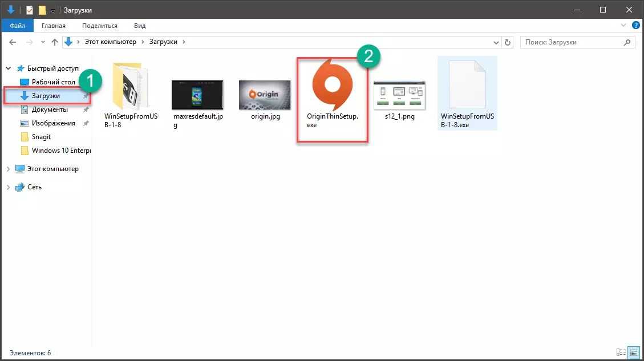Image resolution: width=644 pixels, height=361 pixels.
Task: Select the OriginThinSetup.exe Origin icon
Action: 332,85
